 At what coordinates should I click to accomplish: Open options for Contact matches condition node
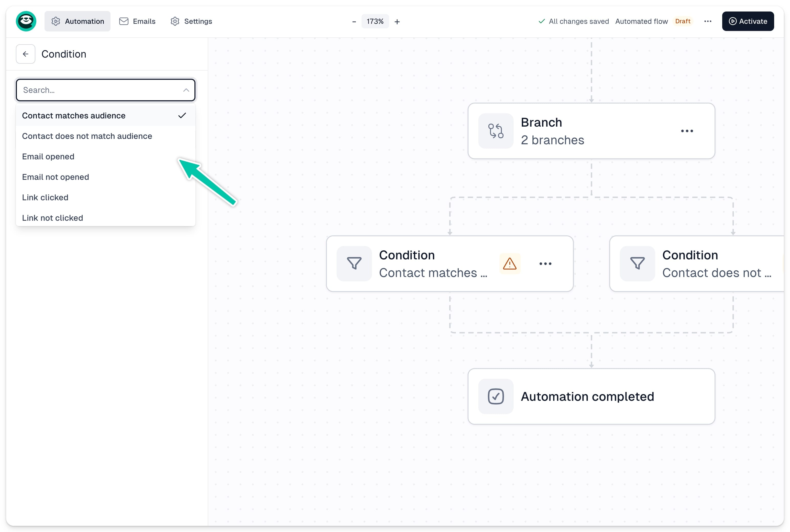545,264
